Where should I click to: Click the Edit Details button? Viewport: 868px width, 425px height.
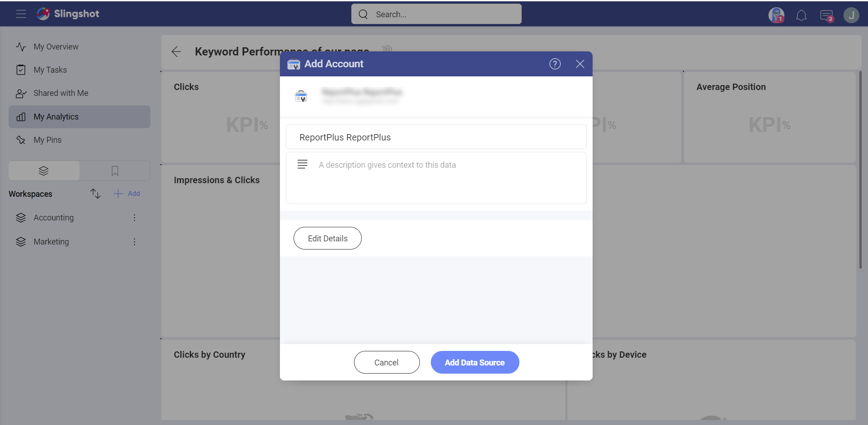coord(328,238)
